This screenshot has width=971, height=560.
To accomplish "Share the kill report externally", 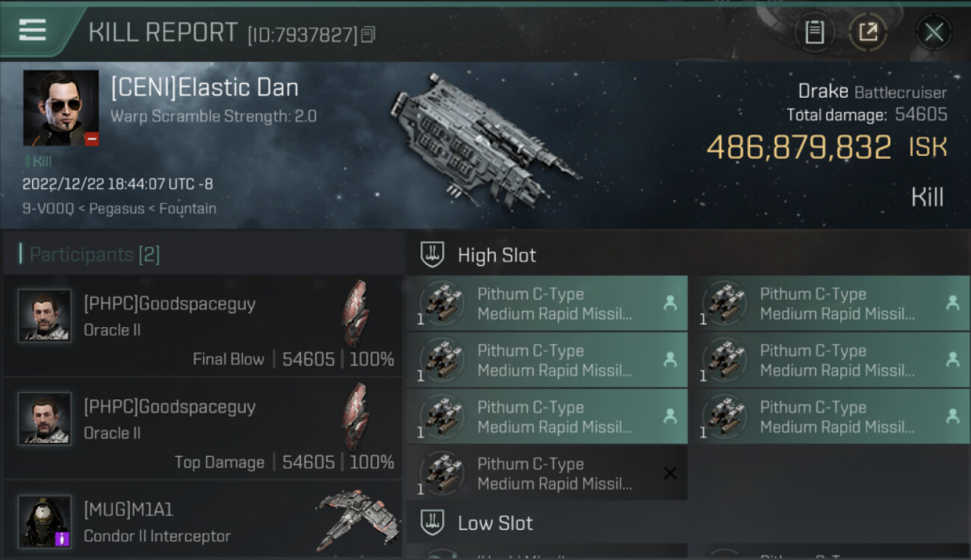I will pyautogui.click(x=868, y=32).
